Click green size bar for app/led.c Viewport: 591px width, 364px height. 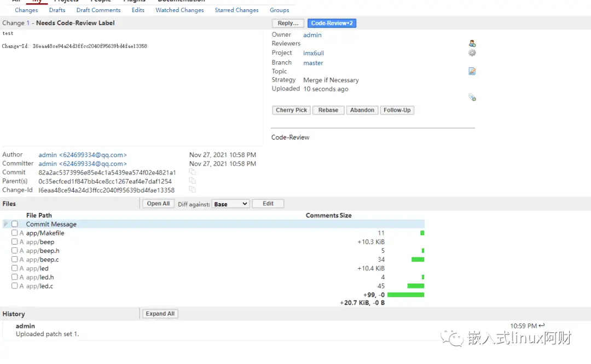pos(415,286)
